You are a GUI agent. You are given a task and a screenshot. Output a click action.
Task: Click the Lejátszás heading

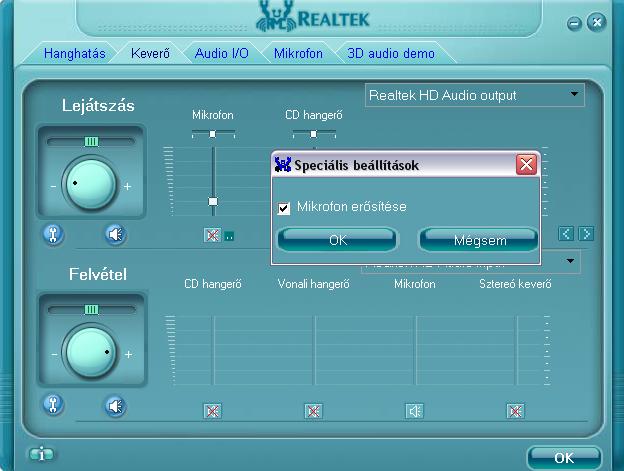(x=98, y=106)
